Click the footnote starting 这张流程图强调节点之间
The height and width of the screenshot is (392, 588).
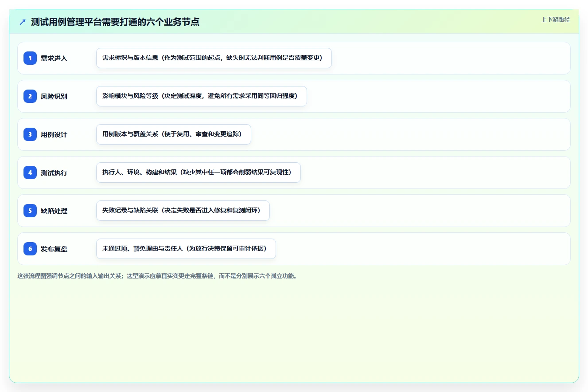[x=157, y=276]
